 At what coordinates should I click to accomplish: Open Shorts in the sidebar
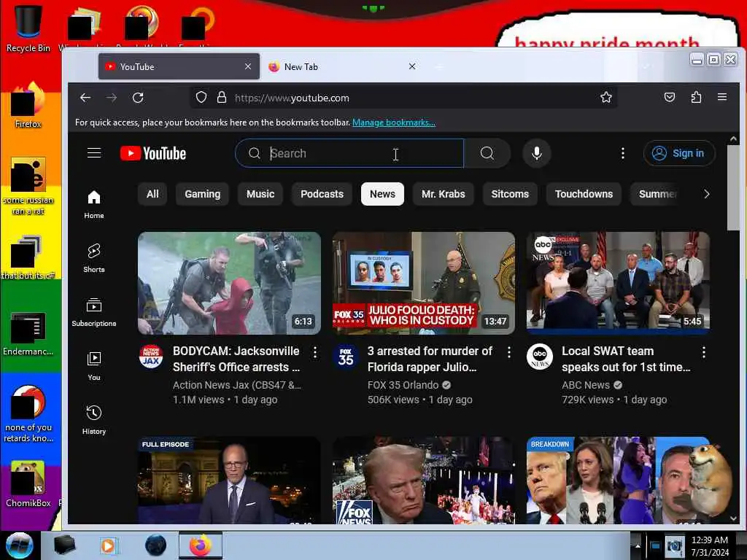tap(94, 258)
